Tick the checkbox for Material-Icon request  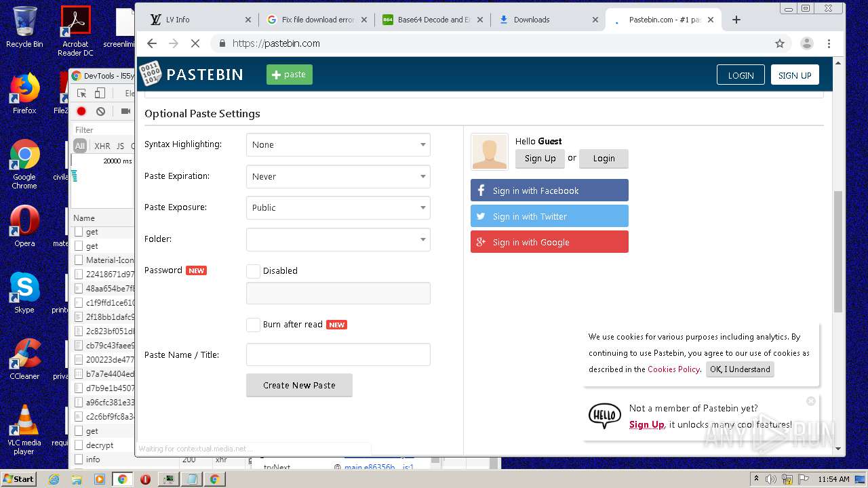(x=79, y=260)
